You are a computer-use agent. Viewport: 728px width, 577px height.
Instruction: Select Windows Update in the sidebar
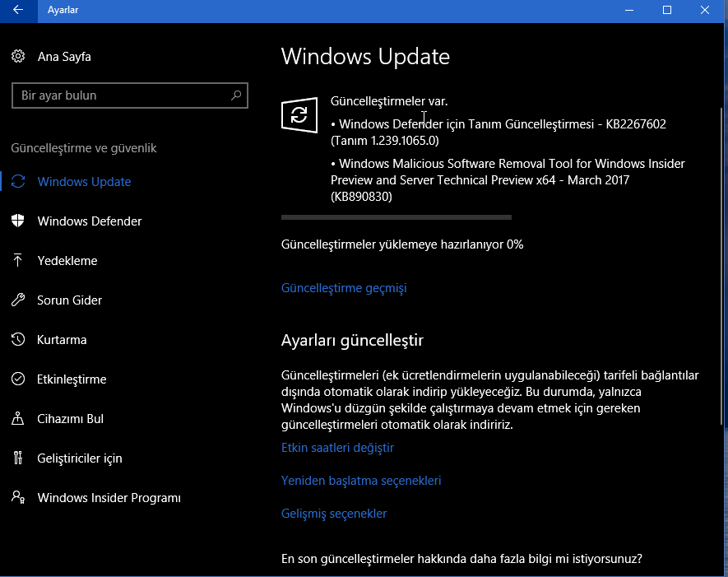pos(84,182)
